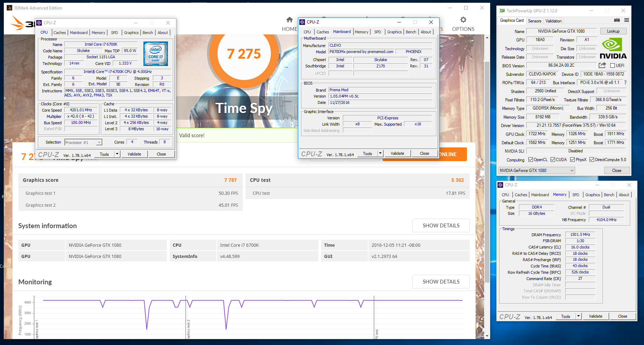Click Tools button in CPU processor window

(104, 154)
